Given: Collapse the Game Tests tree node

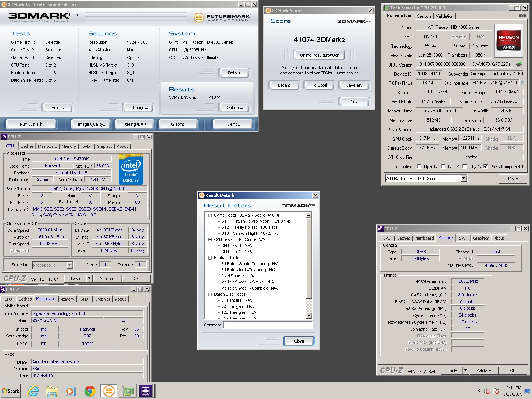Looking at the screenshot, I should pos(210,215).
